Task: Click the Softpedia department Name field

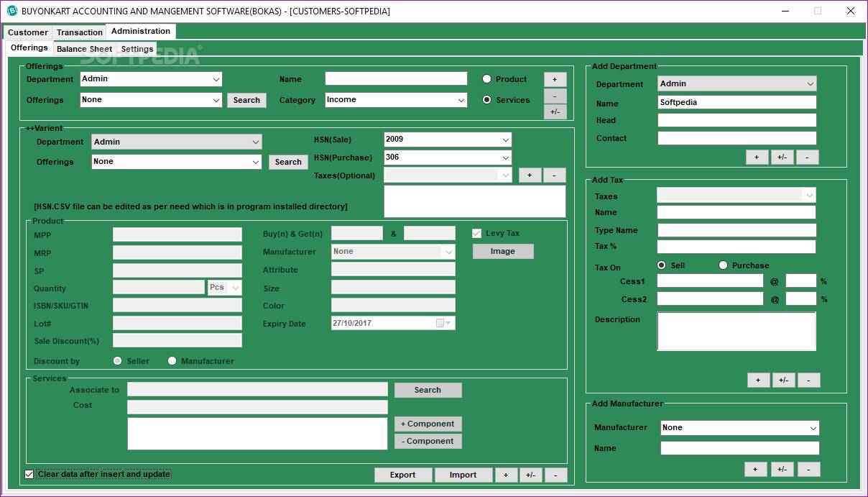Action: (737, 102)
